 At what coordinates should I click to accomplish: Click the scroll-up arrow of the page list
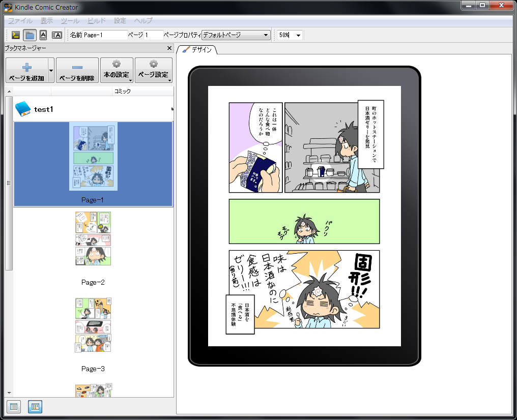click(9, 91)
